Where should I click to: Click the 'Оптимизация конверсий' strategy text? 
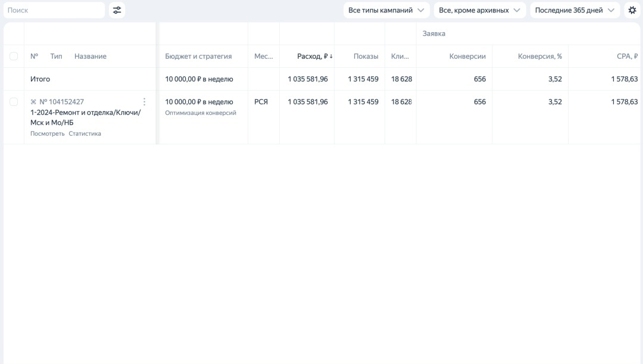tap(201, 112)
